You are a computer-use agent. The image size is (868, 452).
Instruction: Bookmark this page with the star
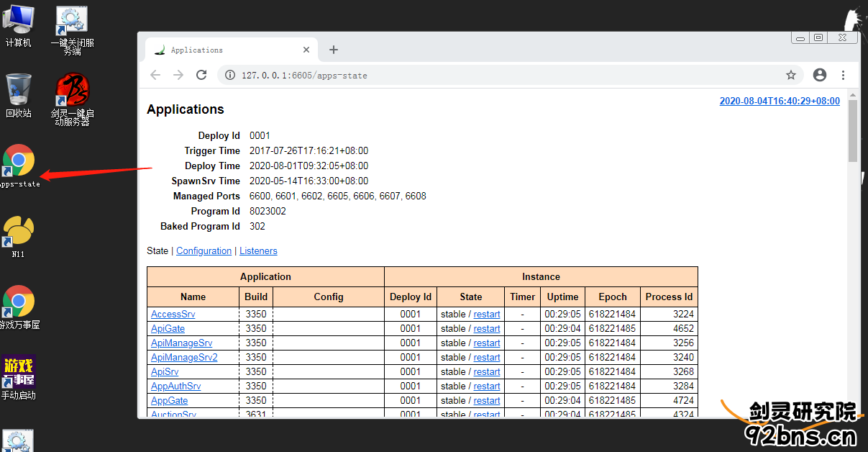click(791, 75)
